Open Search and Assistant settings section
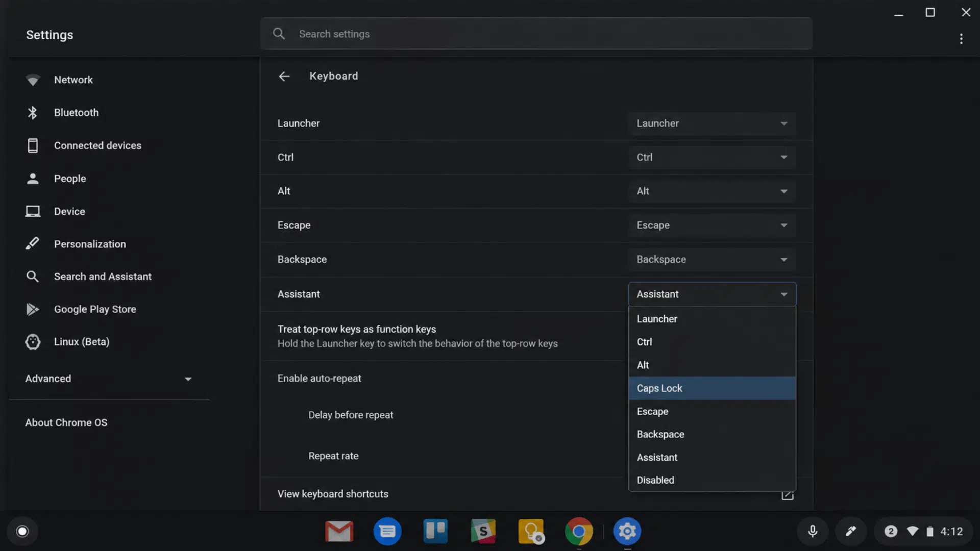Image resolution: width=980 pixels, height=551 pixels. pyautogui.click(x=103, y=277)
